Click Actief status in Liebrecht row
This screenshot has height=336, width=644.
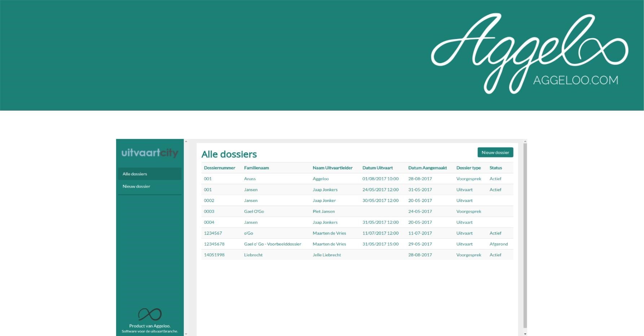[x=495, y=255]
